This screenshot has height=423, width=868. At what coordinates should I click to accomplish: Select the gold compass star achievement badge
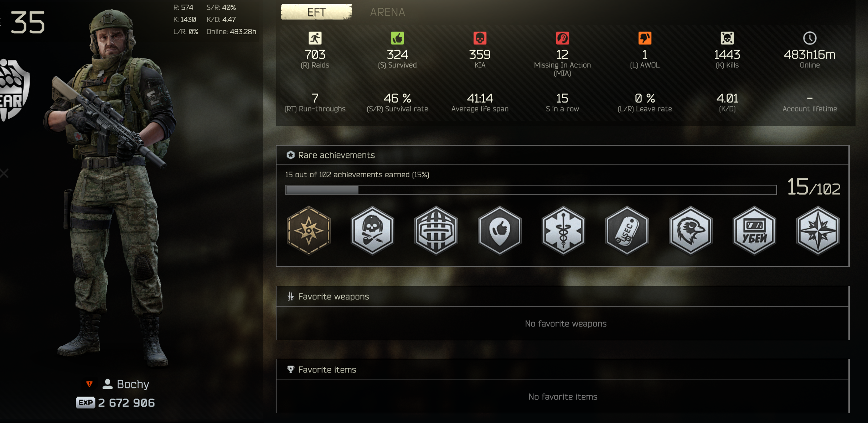(309, 230)
